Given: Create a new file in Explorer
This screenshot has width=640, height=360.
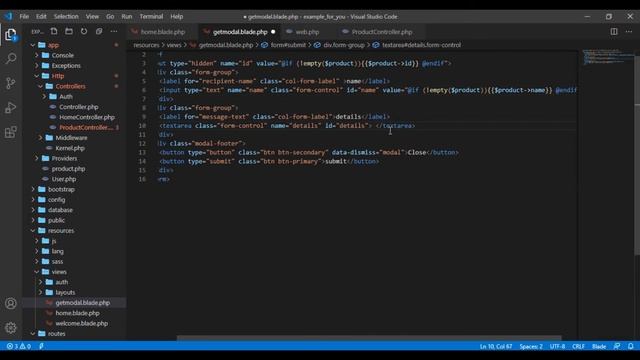Looking at the screenshot, I should pyautogui.click(x=54, y=31).
